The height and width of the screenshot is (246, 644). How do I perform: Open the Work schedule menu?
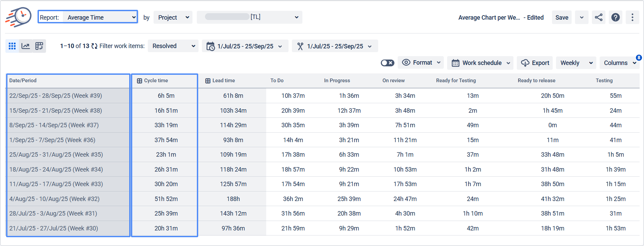point(480,63)
